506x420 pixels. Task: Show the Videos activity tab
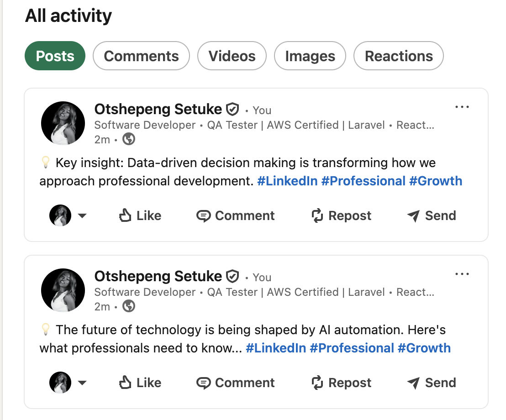pyautogui.click(x=232, y=56)
